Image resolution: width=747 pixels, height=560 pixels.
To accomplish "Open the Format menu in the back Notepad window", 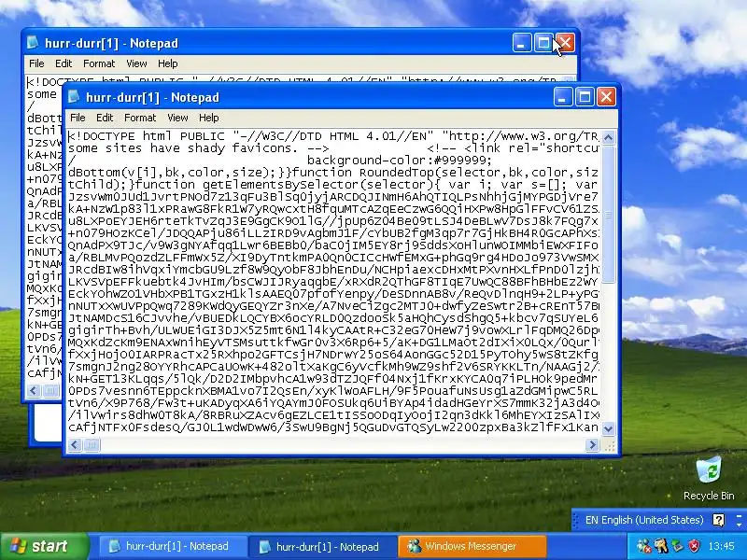I will coord(99,63).
